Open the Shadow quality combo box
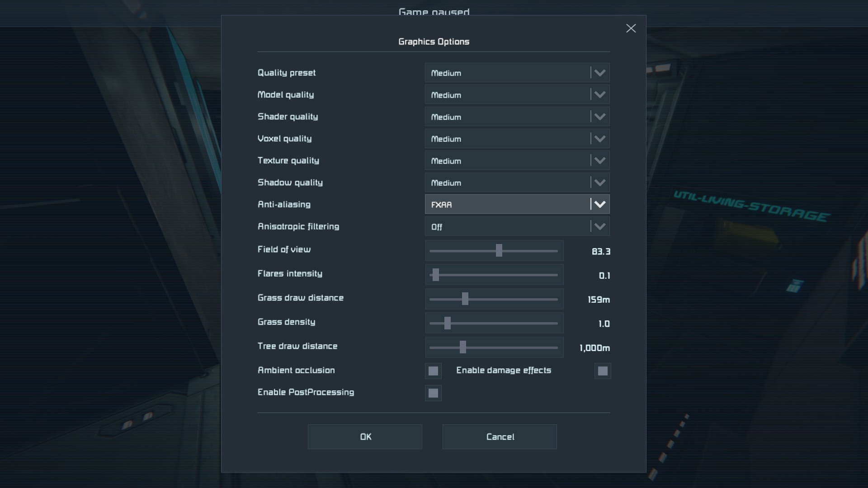 coord(517,183)
